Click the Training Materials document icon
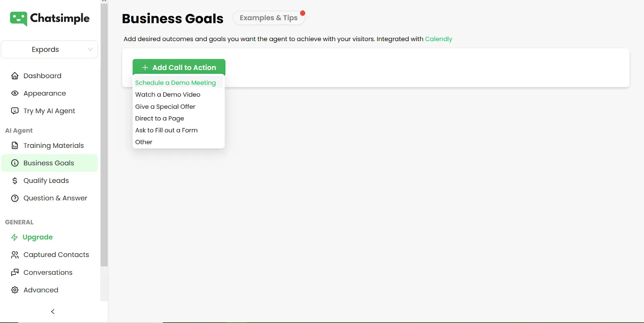 point(15,145)
